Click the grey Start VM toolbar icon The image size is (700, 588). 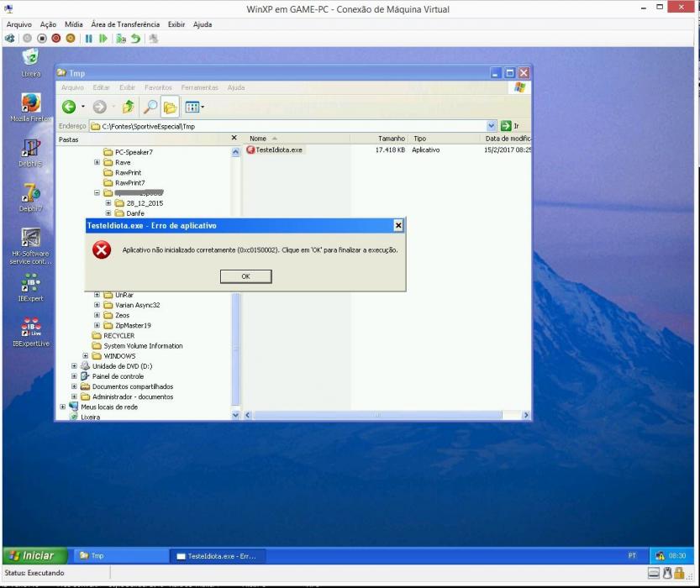coord(27,39)
